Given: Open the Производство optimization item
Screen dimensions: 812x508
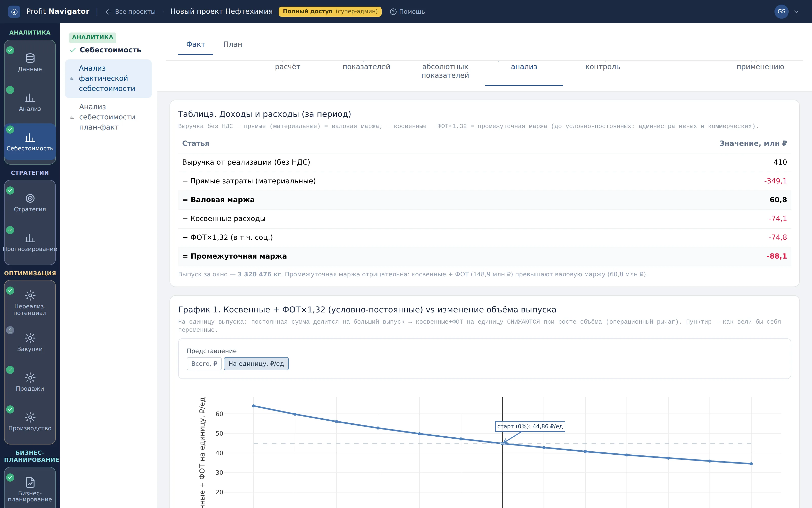Looking at the screenshot, I should pos(30,421).
